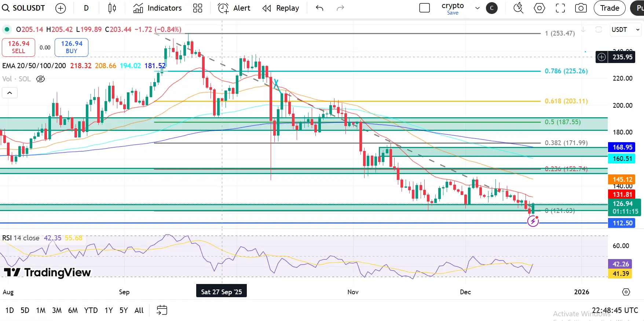The width and height of the screenshot is (644, 321).
Task: Select the 1Y date range
Action: (x=109, y=310)
